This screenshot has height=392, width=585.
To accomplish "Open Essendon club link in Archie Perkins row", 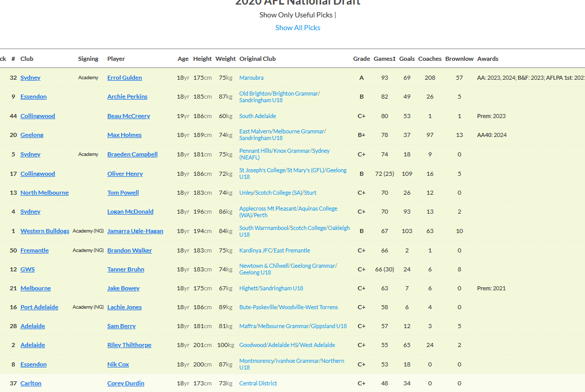I will 34,97.
